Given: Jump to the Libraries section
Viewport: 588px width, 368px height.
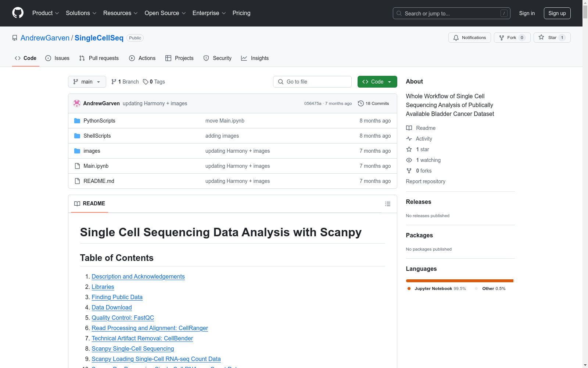Looking at the screenshot, I should [103, 287].
